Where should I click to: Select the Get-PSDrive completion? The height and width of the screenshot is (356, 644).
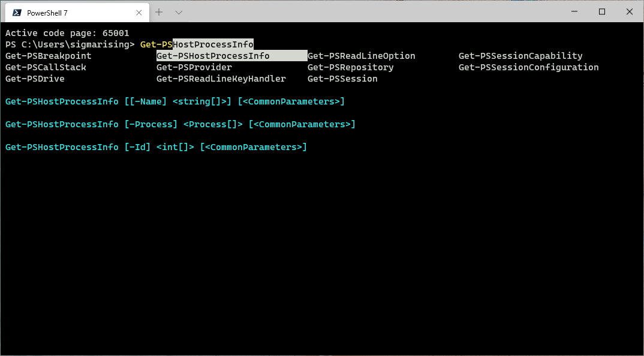(34, 78)
